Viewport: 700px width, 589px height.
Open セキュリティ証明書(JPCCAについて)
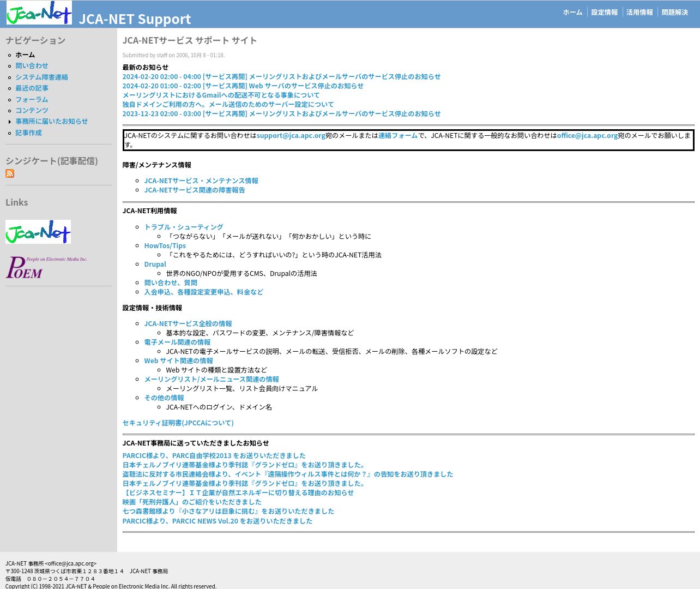coord(178,423)
